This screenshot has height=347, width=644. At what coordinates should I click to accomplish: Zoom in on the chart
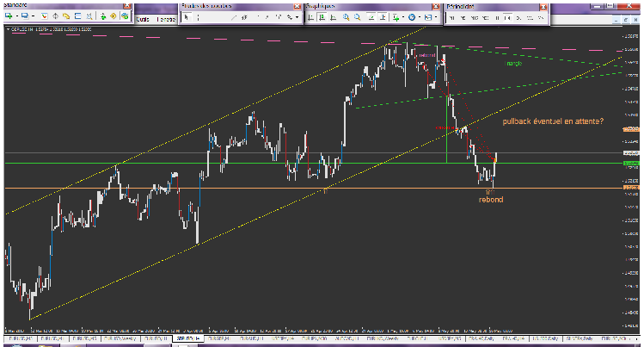[346, 17]
